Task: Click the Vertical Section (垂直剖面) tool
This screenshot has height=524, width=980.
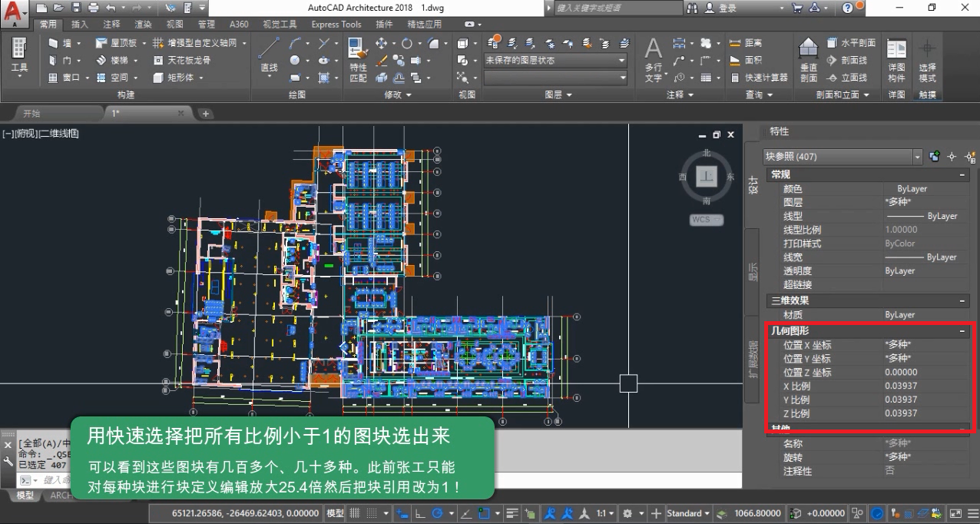Action: click(809, 60)
